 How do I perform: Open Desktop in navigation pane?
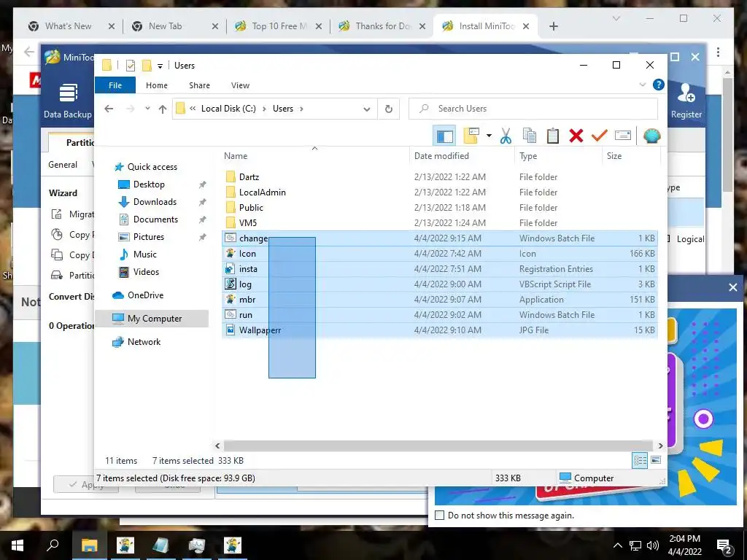point(149,184)
